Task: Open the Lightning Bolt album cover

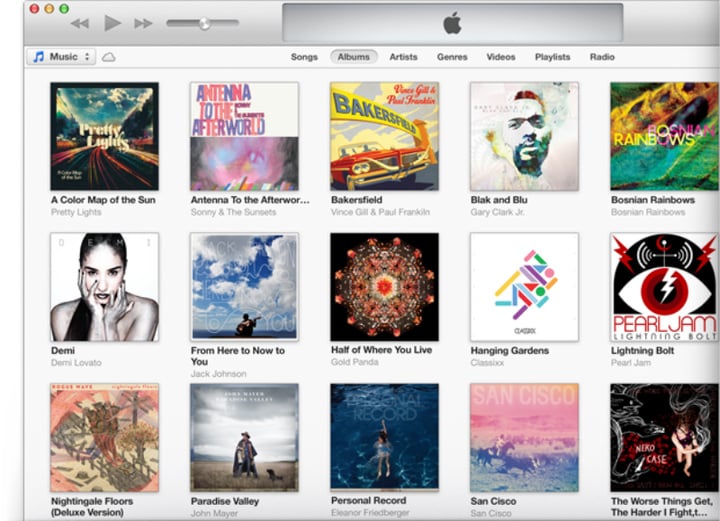Action: (x=664, y=287)
